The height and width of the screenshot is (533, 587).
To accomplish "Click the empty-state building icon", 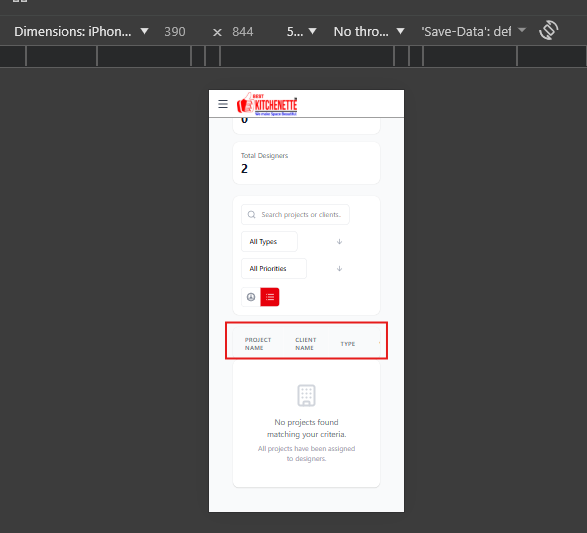I will point(306,395).
